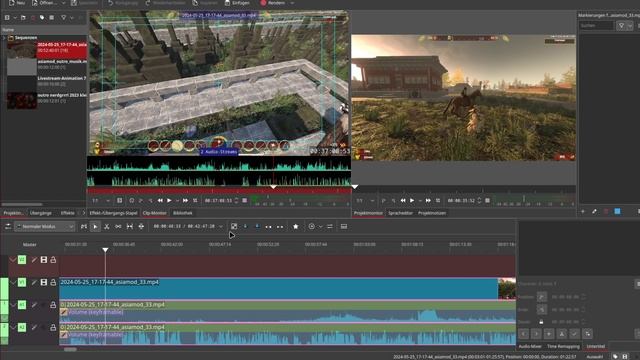Viewport: 640px width, 360px height.
Task: Click the filter funnel icon in project bin
Action: coord(64,18)
